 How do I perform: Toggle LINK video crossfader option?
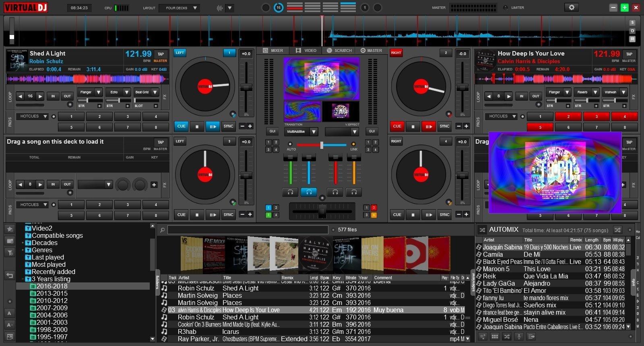tap(353, 144)
